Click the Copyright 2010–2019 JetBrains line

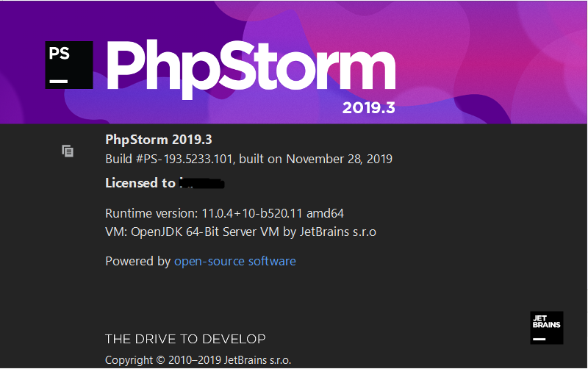coord(198,360)
